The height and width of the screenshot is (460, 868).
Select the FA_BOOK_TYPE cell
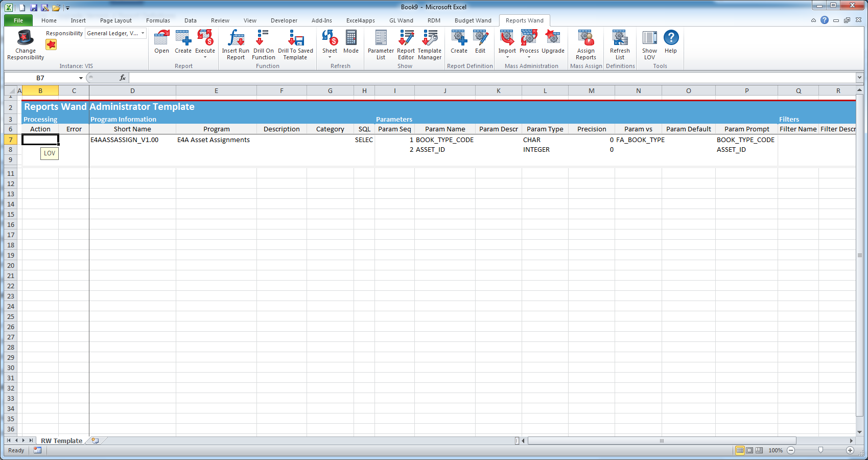tap(638, 140)
